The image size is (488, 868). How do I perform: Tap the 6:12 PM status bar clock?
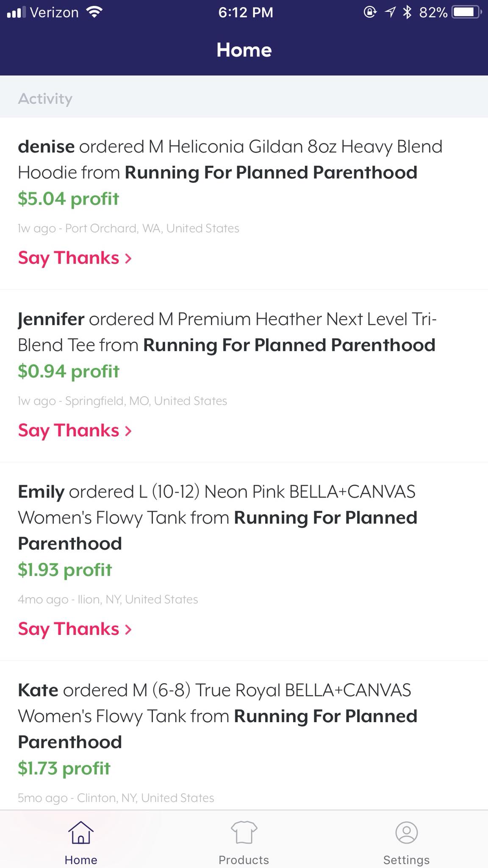245,12
